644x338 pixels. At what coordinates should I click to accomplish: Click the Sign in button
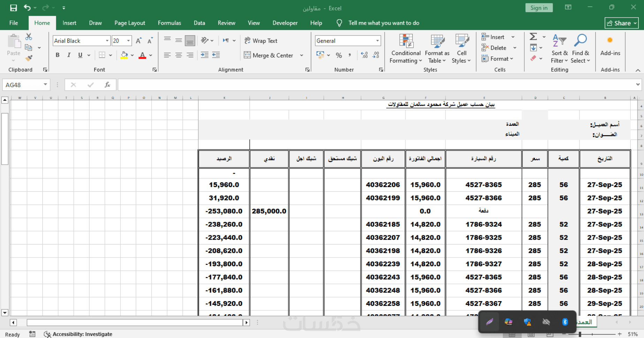click(x=539, y=8)
